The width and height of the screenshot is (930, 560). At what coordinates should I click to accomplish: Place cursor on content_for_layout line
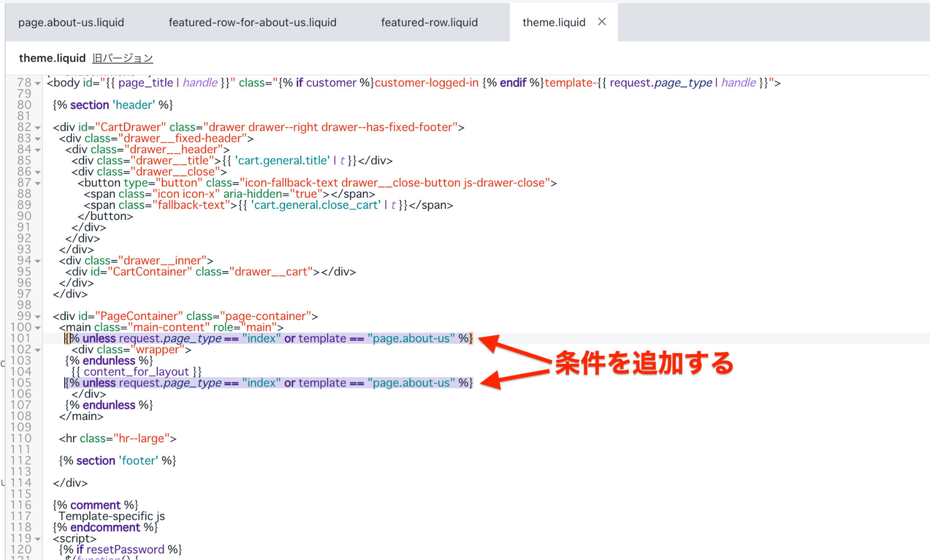click(x=137, y=372)
